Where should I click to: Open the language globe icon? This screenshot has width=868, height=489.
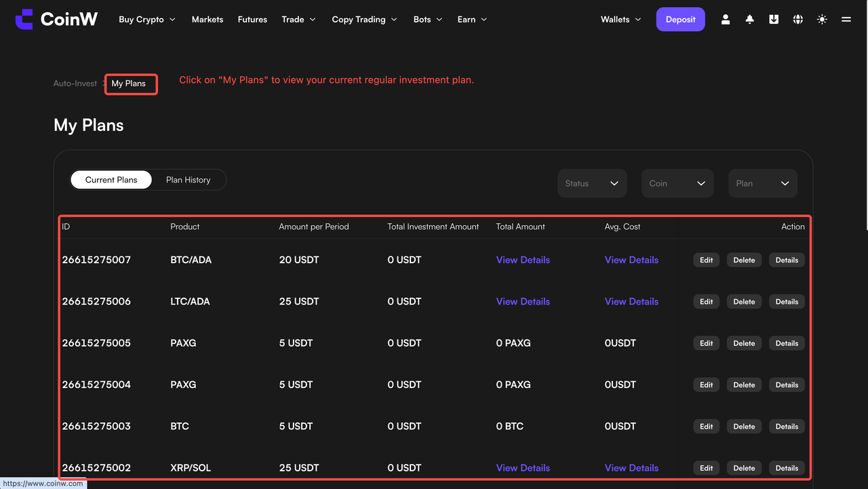[798, 20]
